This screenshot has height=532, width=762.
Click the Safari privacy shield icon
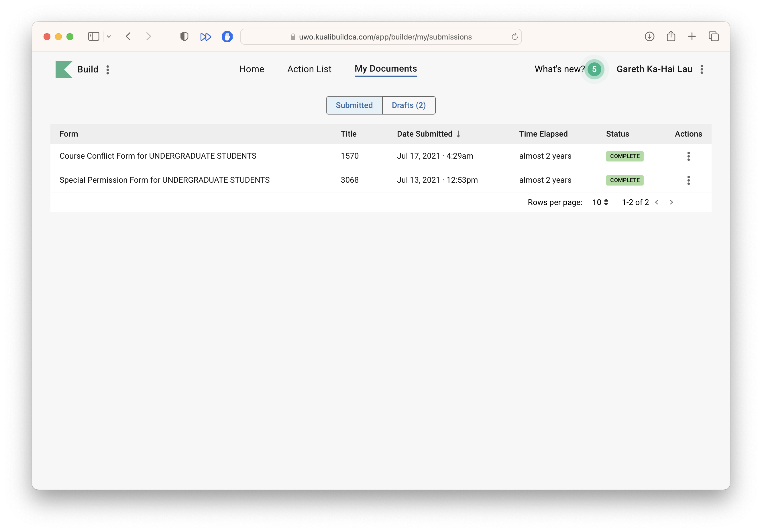(184, 36)
